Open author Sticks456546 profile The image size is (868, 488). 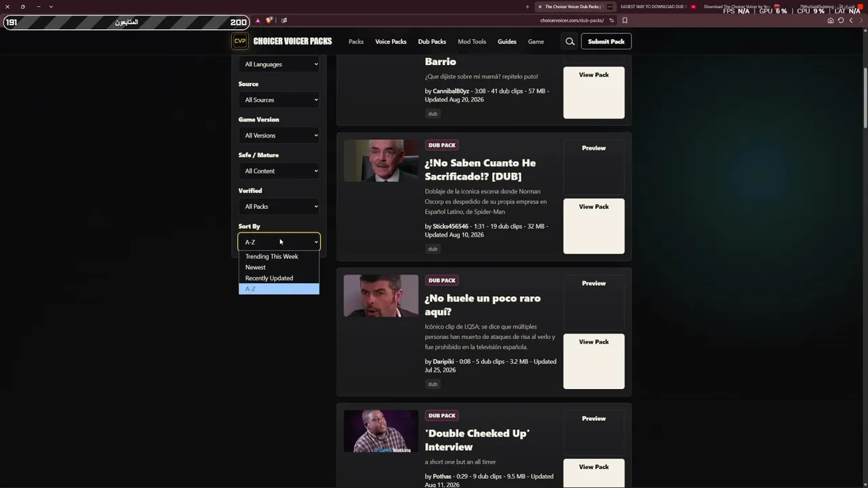[x=451, y=226]
